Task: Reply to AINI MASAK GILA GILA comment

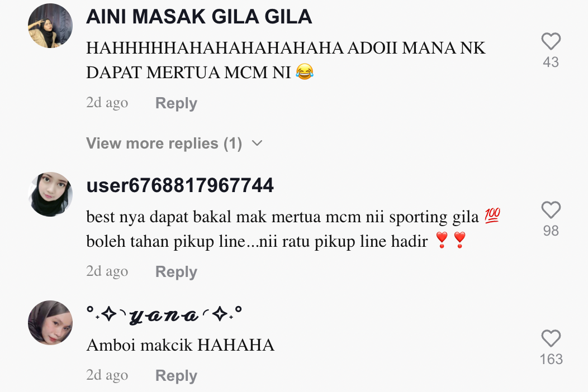Action: (176, 103)
